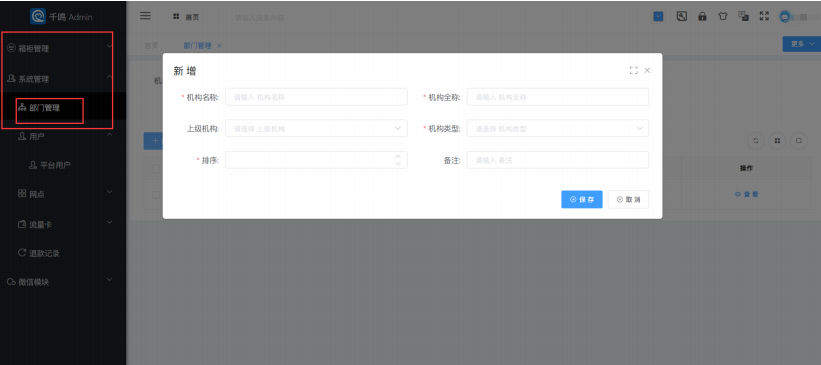Click the lock screen icon

[x=702, y=16]
